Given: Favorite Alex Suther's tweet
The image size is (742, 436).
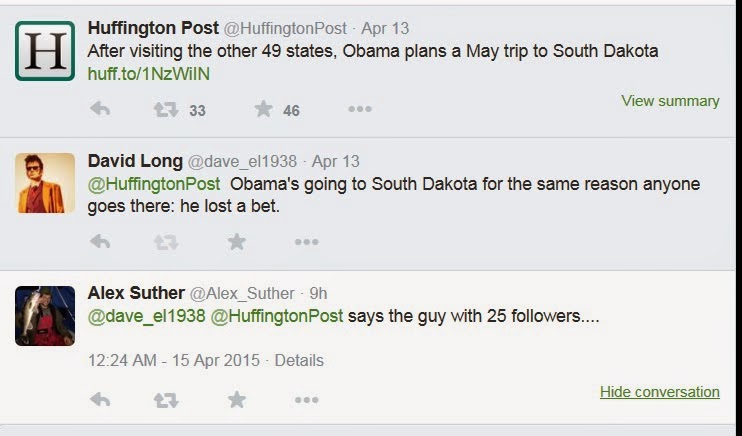Looking at the screenshot, I should tap(237, 400).
